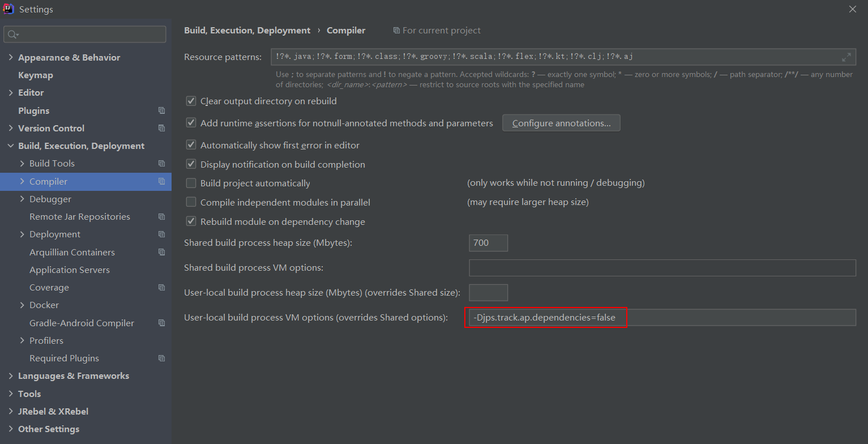Click the expand icon in Resource patterns field

tap(847, 57)
